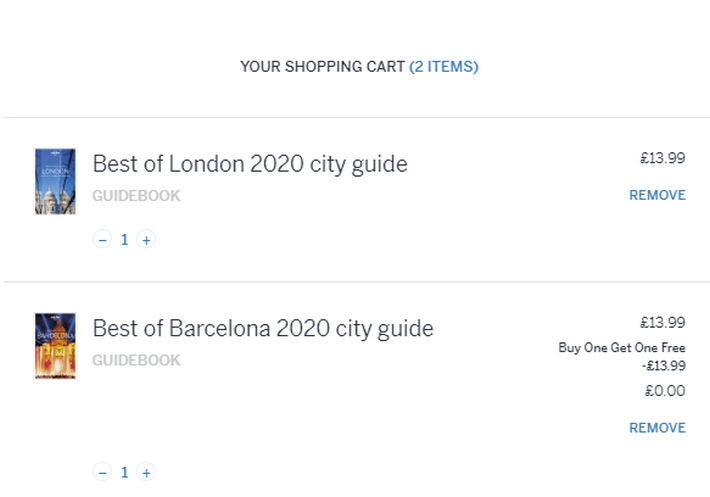
Task: Click the YOUR SHOPPING CART heading
Action: tap(322, 67)
